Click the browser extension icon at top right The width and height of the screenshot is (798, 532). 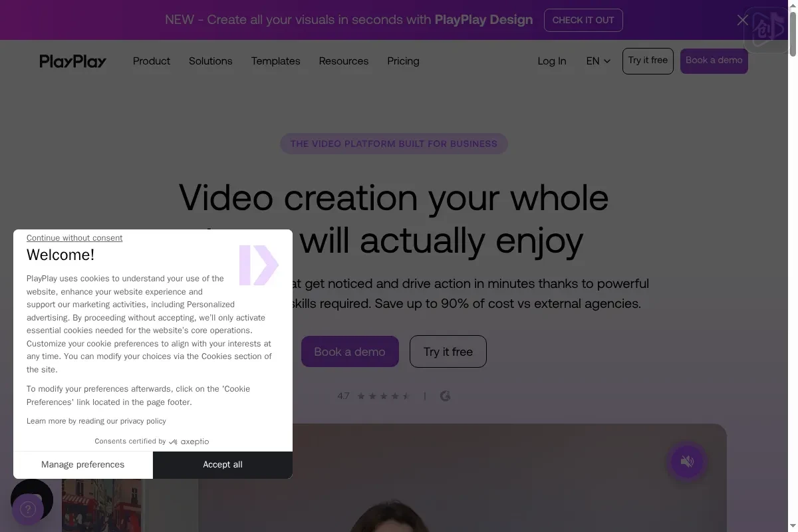[x=765, y=30]
